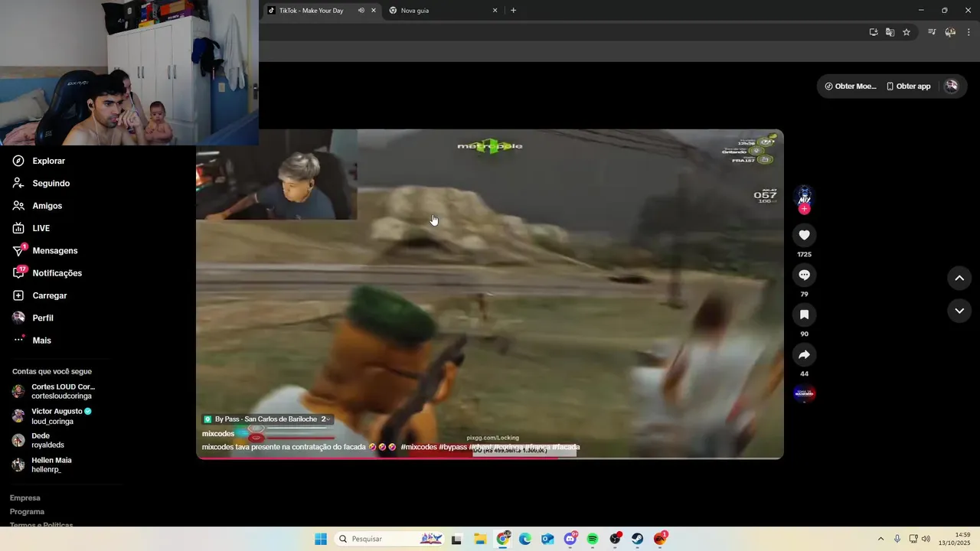Open Microsoft Edge from the taskbar
The height and width of the screenshot is (551, 980).
point(525,539)
